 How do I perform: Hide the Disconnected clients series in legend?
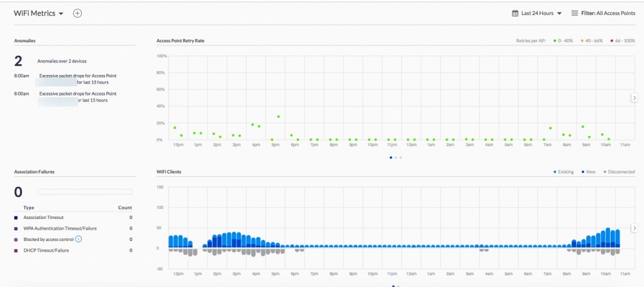[619, 171]
